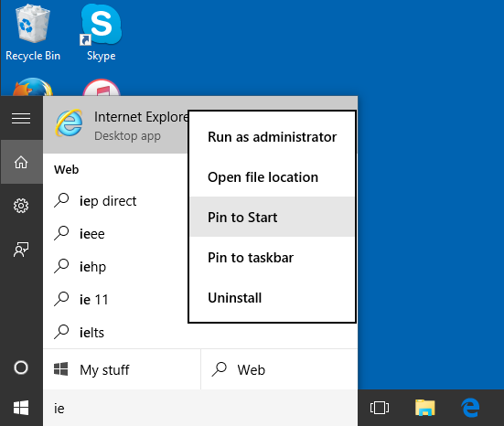The width and height of the screenshot is (504, 426).
Task: Open Task View on the taskbar
Action: pos(380,408)
